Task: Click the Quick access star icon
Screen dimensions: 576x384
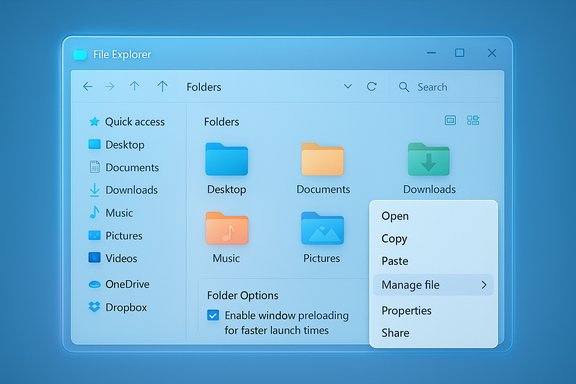Action: pos(94,122)
